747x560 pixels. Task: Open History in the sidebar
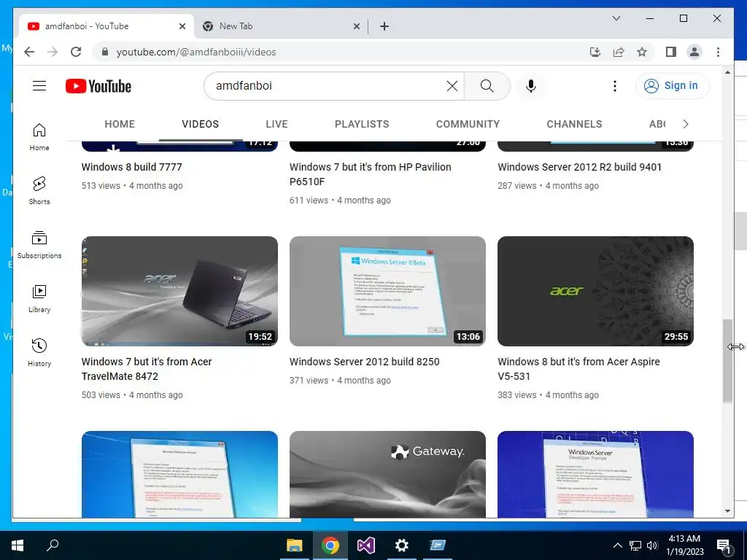click(39, 352)
